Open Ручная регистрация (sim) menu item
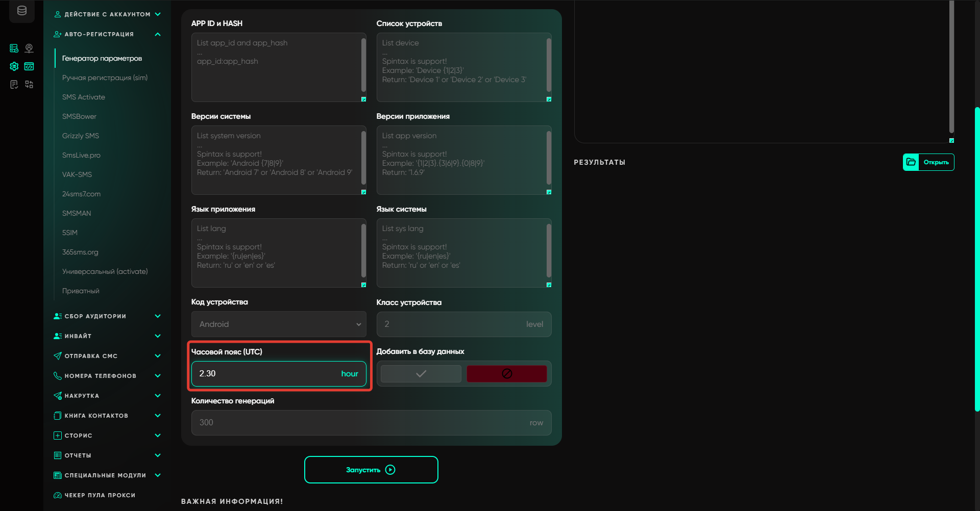Viewport: 980px width, 511px height. (x=105, y=78)
